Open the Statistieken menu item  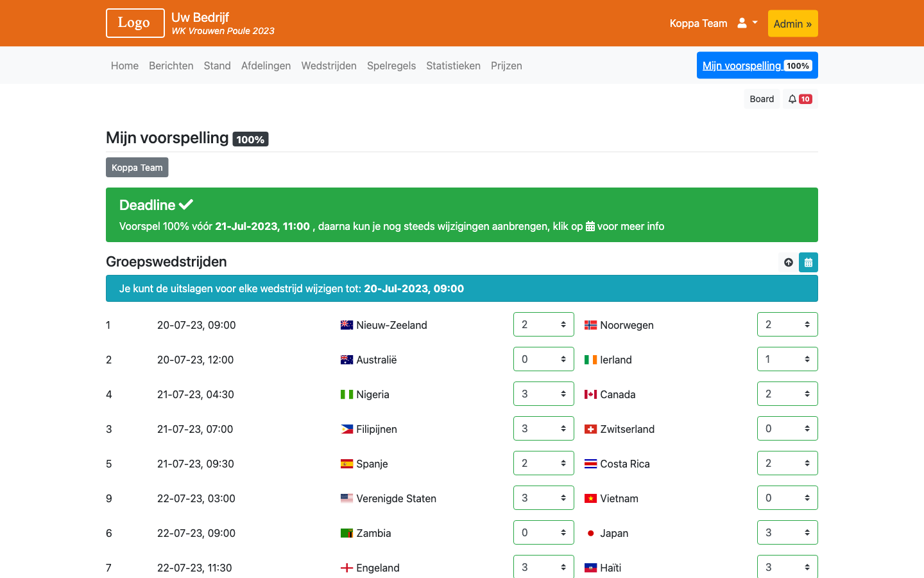click(454, 66)
